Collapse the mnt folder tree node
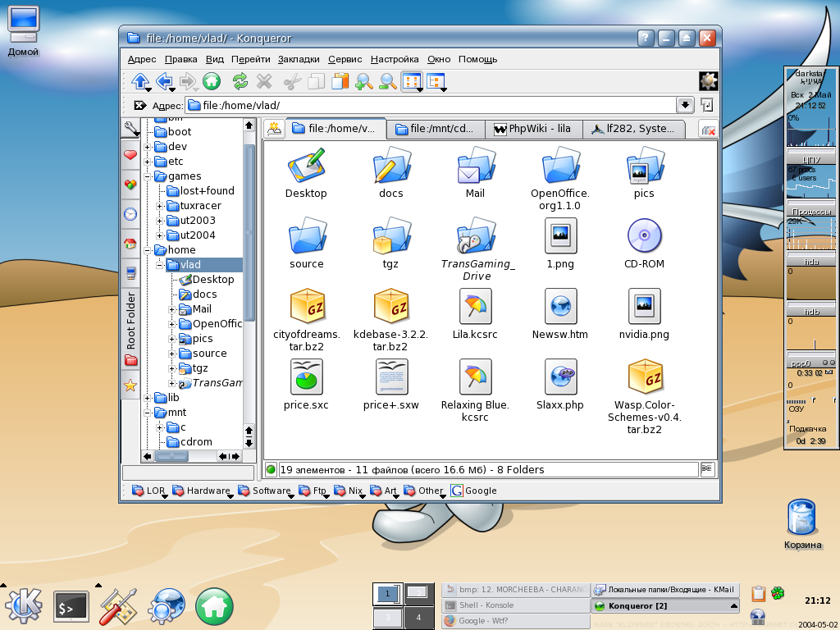Screen dimensions: 840x630 148,413
